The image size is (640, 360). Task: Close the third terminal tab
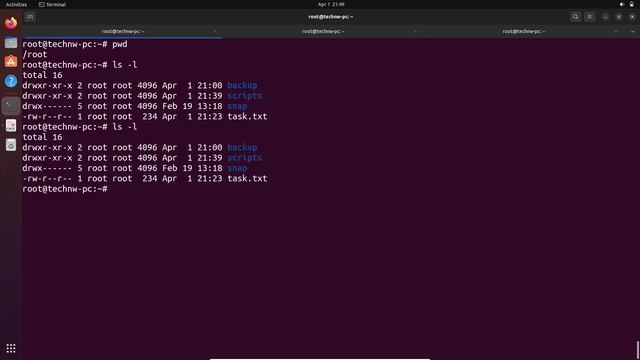[x=616, y=31]
